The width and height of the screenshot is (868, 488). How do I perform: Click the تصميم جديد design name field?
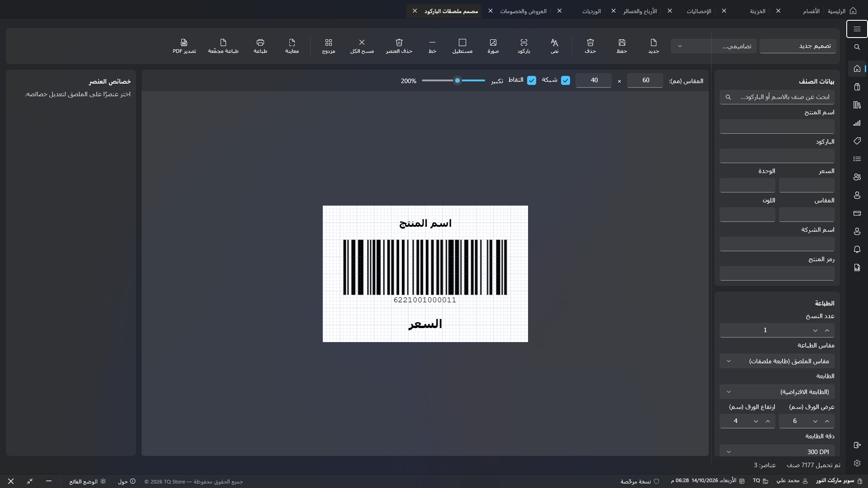click(798, 46)
